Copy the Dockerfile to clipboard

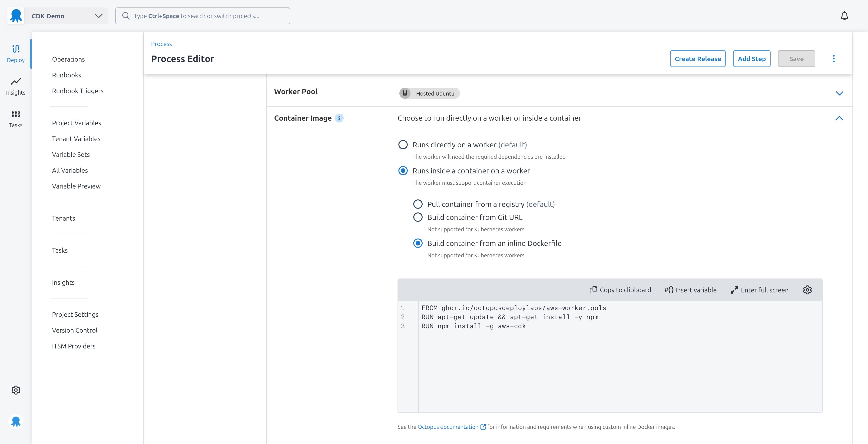coord(620,290)
